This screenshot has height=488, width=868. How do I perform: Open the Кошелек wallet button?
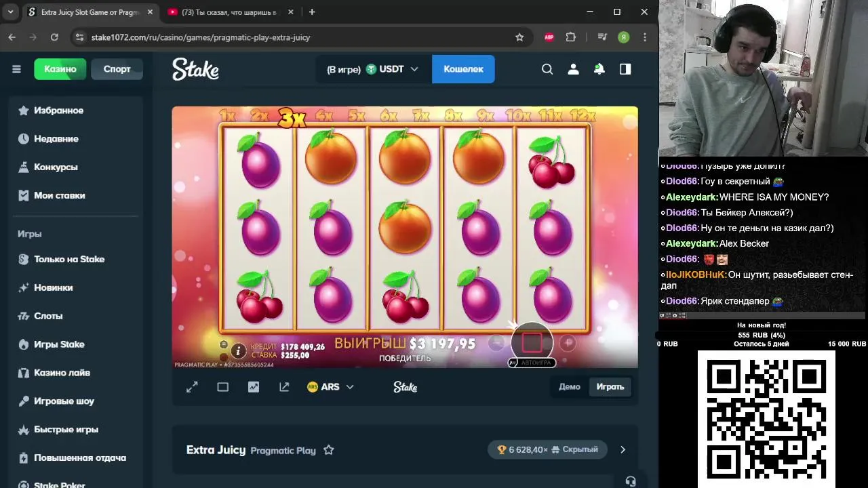463,69
